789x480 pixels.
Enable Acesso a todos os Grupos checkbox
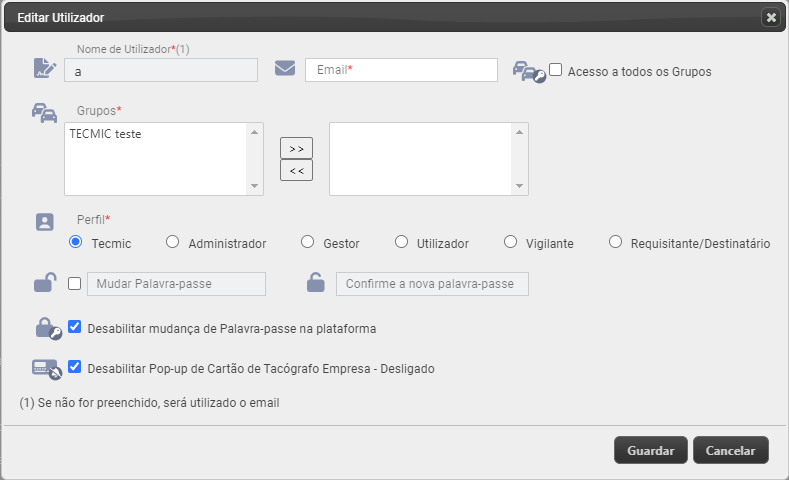pos(556,69)
